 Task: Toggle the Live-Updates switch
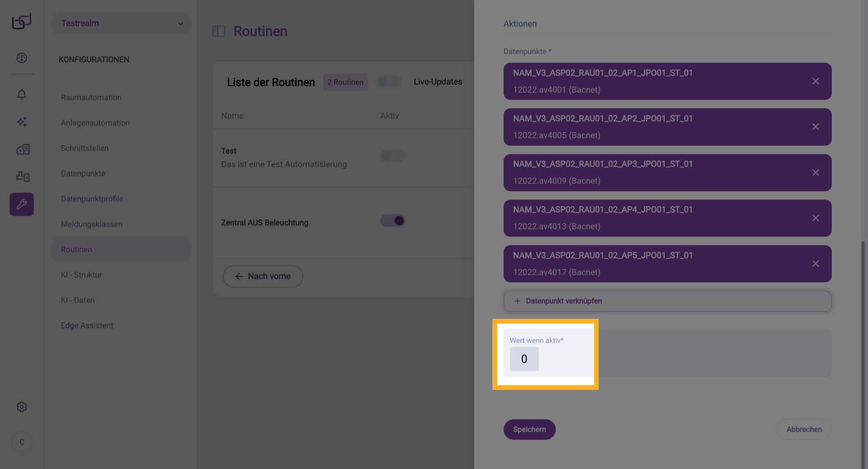pyautogui.click(x=388, y=82)
